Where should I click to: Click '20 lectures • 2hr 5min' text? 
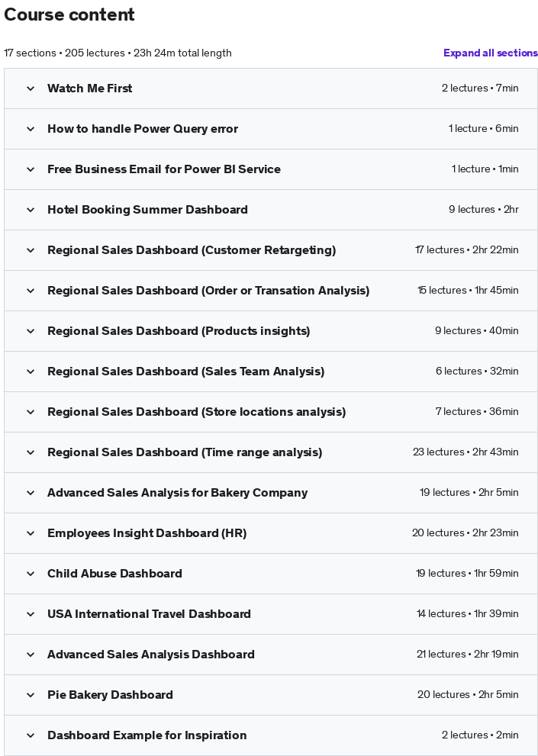(x=468, y=695)
